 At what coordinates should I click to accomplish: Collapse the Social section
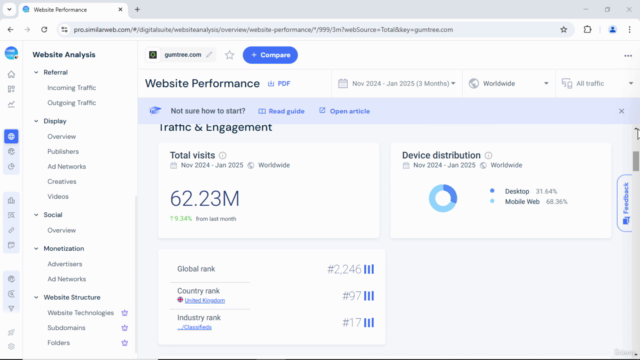click(x=36, y=215)
